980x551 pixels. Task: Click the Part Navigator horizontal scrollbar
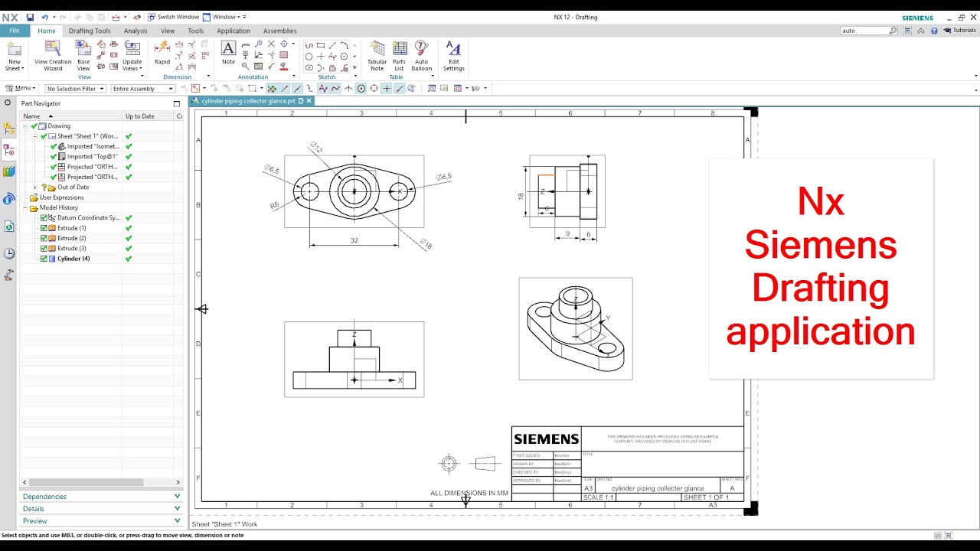click(x=87, y=482)
